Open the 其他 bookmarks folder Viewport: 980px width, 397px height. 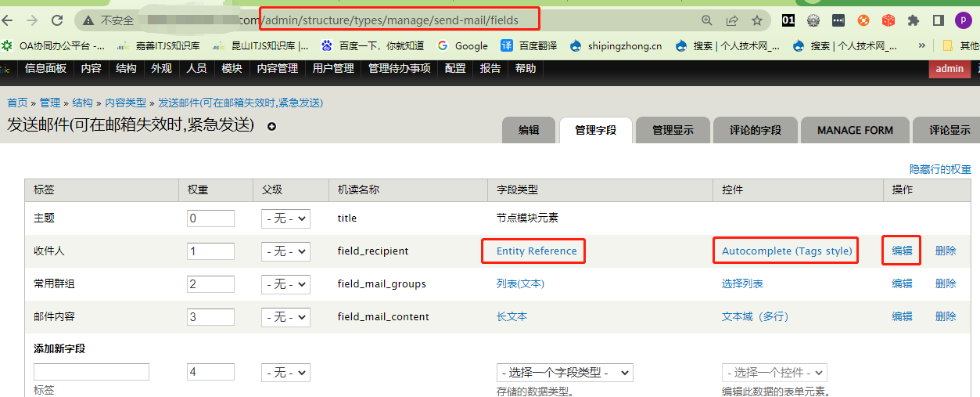tap(960, 45)
